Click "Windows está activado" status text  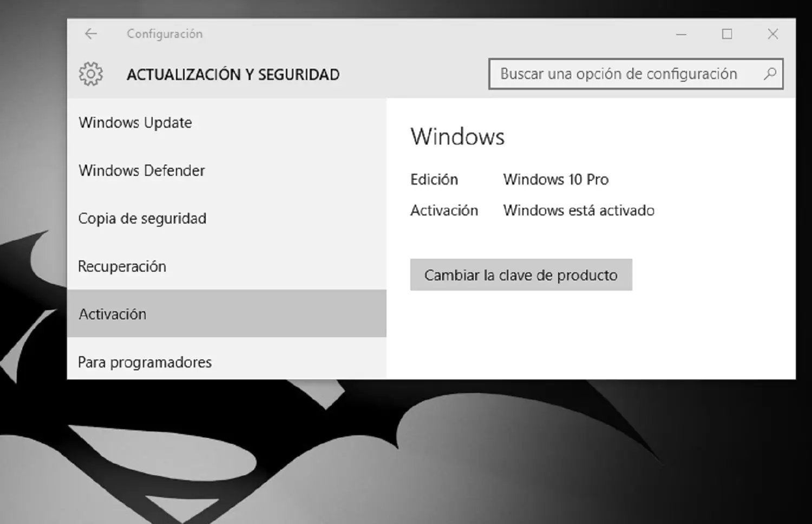(x=579, y=210)
